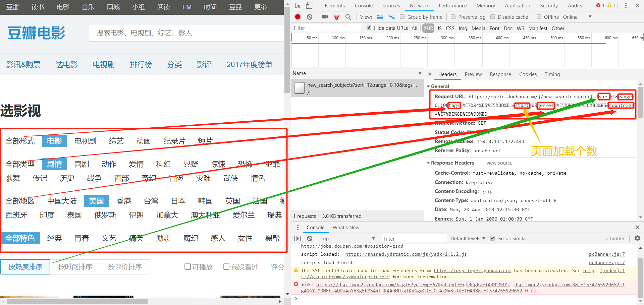Open console drawer's three-dot menu
Viewport: 644px width, 305px height.
pos(298,227)
